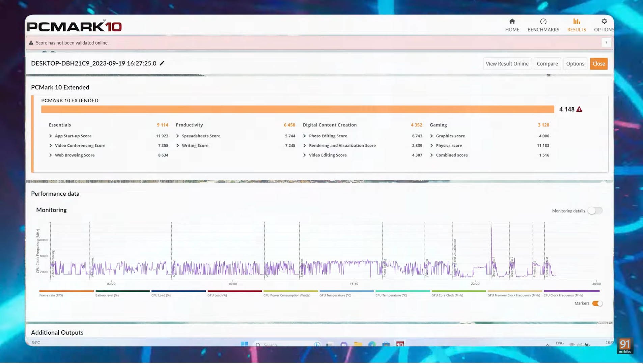This screenshot has height=364, width=643.
Task: Click View Result Online button
Action: (507, 64)
